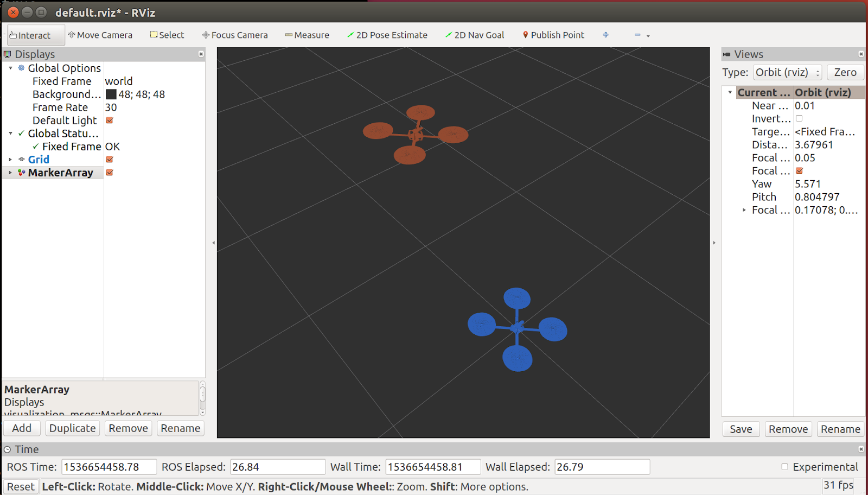
Task: Click the Fixed Frame world value
Action: tap(119, 81)
